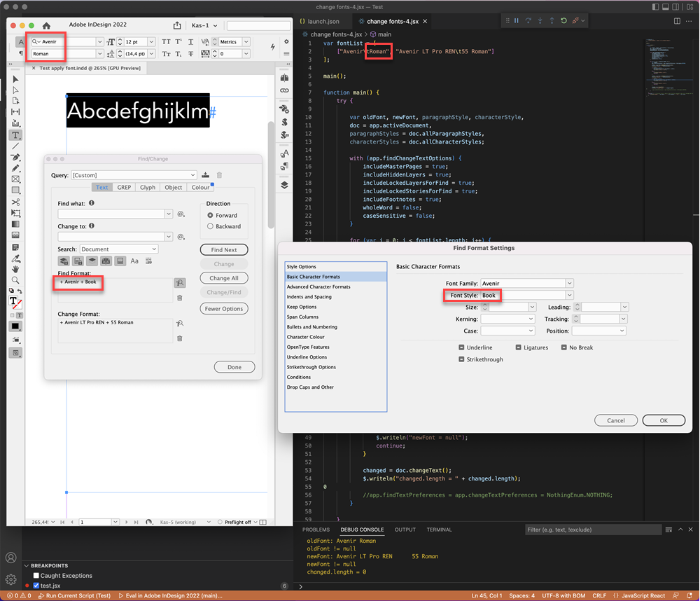Open the Kerning dropdown in Find Format Settings
700x601 pixels.
[x=507, y=319]
